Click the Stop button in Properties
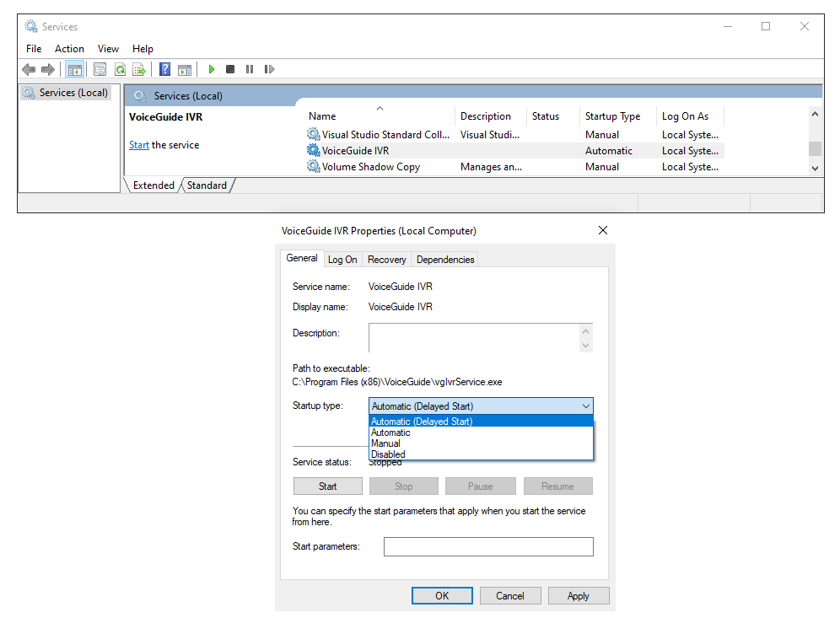Screen dimensions: 840x634 point(404,486)
